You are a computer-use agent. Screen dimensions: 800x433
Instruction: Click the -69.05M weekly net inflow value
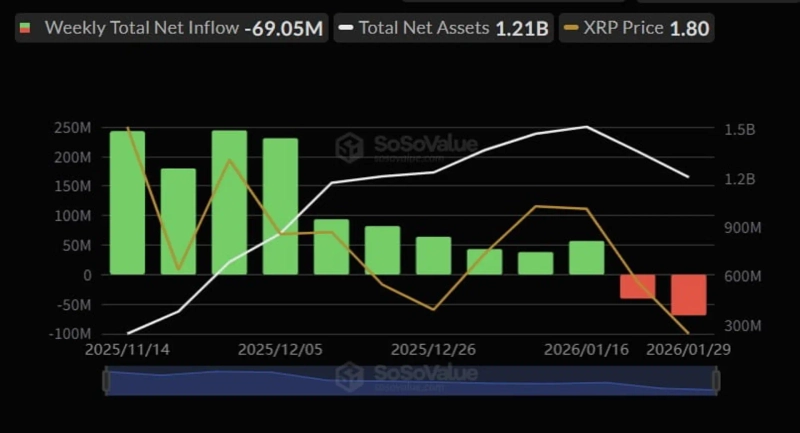[284, 28]
